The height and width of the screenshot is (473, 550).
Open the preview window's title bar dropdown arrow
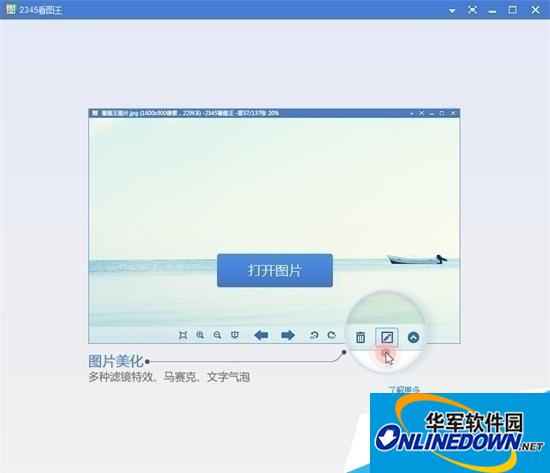tap(411, 113)
